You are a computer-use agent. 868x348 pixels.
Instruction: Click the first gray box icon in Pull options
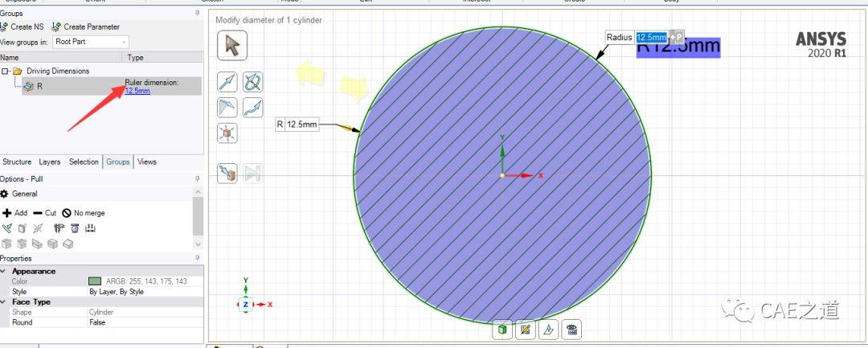tap(6, 244)
